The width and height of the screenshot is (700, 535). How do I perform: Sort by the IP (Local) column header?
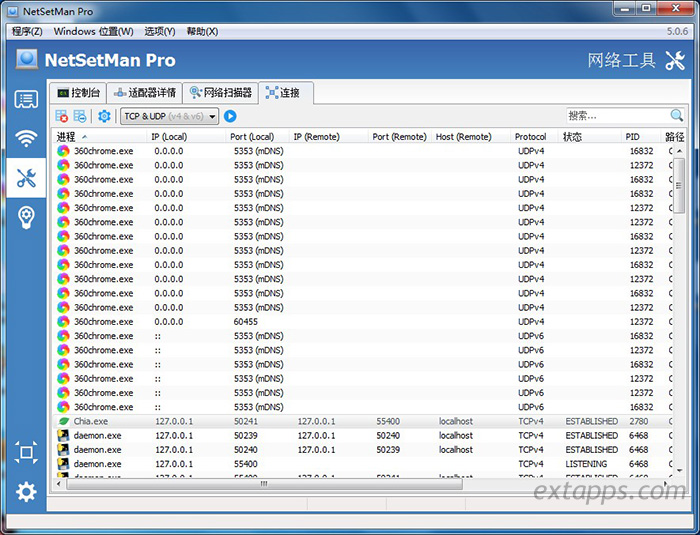pyautogui.click(x=186, y=137)
